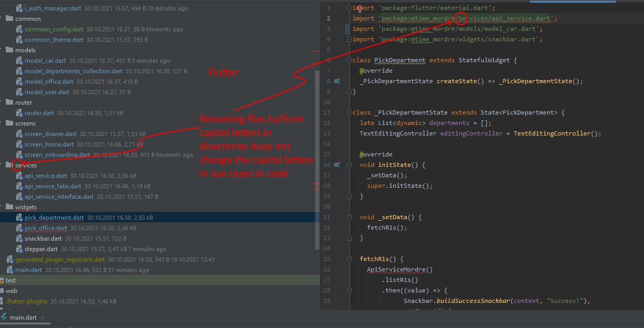
Task: Open model_user.dart from the models folder
Action: (46, 92)
